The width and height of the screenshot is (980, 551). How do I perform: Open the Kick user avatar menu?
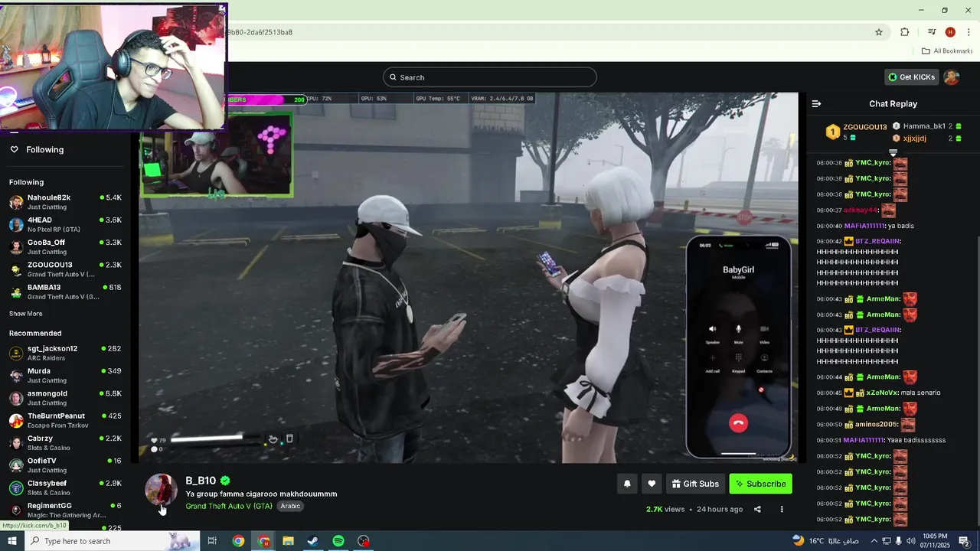(951, 77)
